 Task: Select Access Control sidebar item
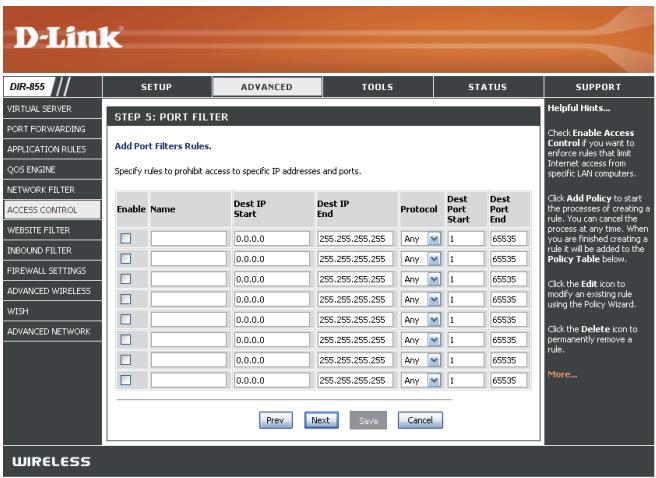[x=52, y=210]
